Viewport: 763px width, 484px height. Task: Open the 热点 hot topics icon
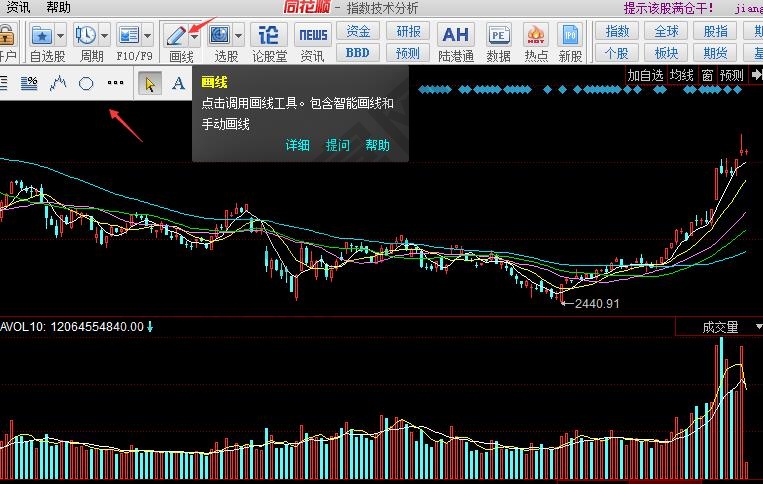pos(536,36)
